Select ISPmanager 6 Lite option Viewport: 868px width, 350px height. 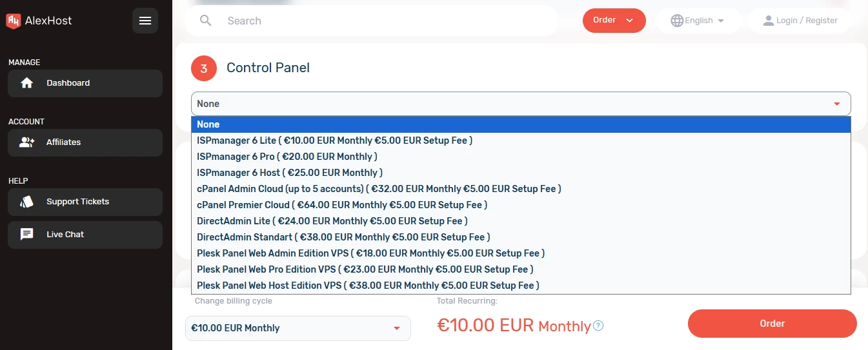click(x=334, y=141)
